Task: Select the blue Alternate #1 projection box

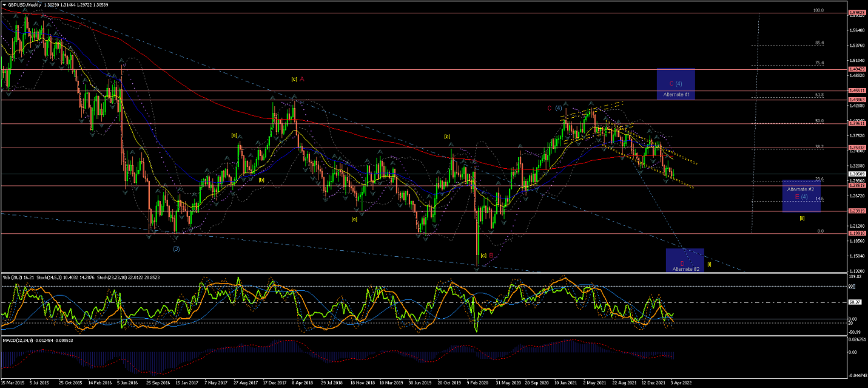Action: point(676,84)
